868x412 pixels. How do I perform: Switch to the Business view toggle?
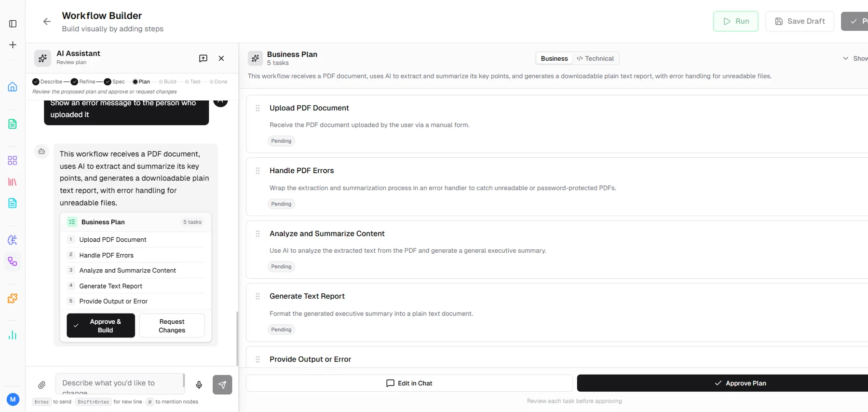(x=554, y=58)
